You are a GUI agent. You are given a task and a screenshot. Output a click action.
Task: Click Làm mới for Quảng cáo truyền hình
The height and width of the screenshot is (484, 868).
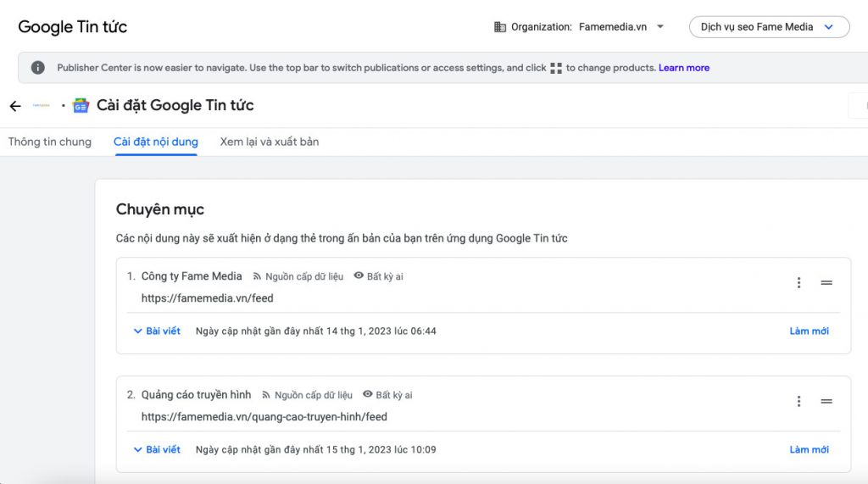(x=809, y=449)
